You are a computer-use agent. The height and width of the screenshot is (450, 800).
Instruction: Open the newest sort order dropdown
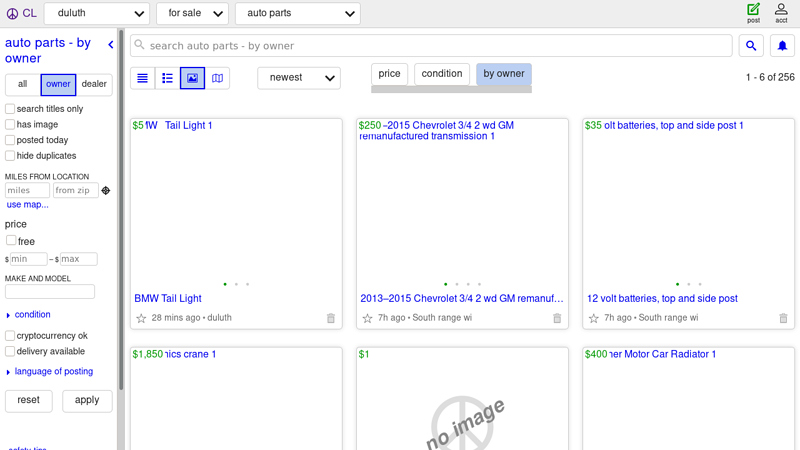click(299, 78)
